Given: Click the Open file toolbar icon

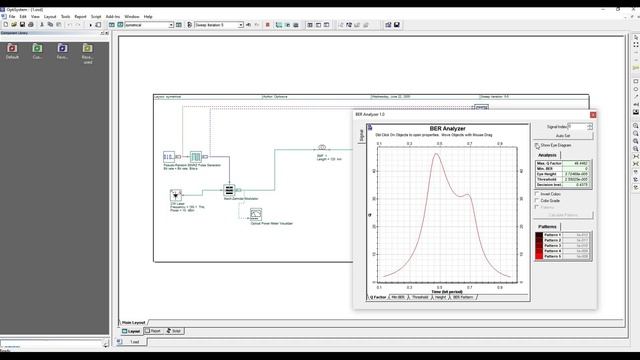Looking at the screenshot, I should click(x=14, y=25).
